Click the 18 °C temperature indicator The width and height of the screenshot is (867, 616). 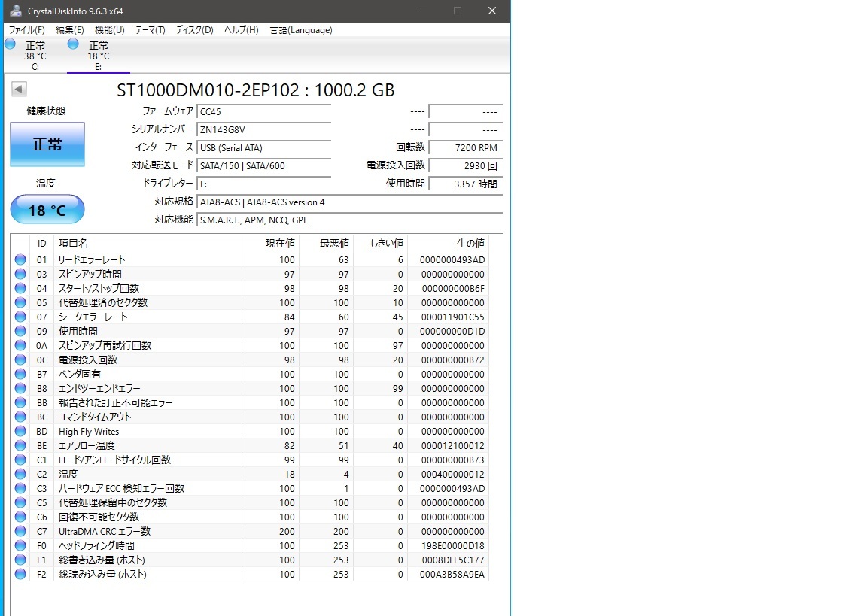click(47, 209)
